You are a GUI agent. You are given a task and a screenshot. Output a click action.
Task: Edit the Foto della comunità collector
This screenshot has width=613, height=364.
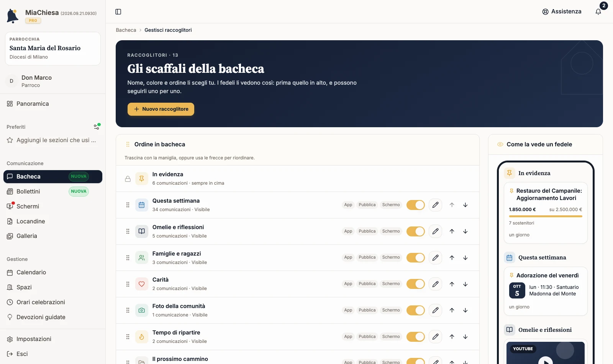[x=436, y=310]
